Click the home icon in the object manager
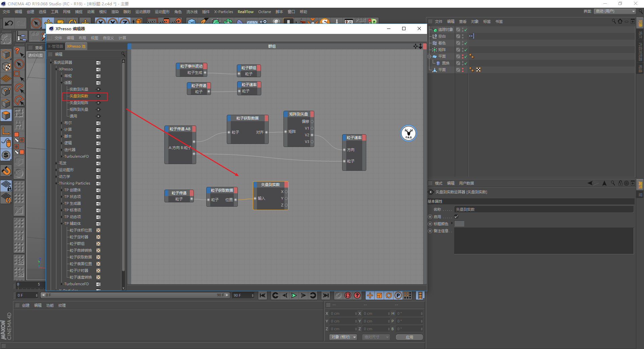 click(620, 21)
